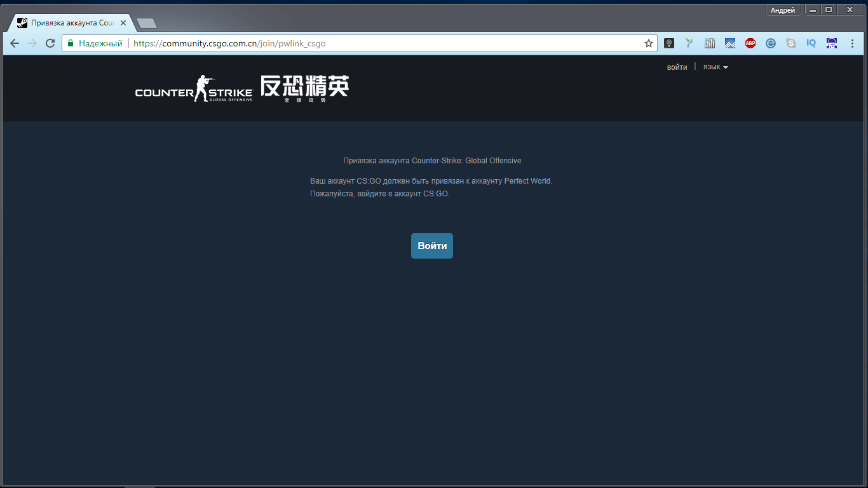Screen dimensions: 868x488
Task: Click the Chinese 反恐精英 logo
Action: pyautogui.click(x=304, y=88)
